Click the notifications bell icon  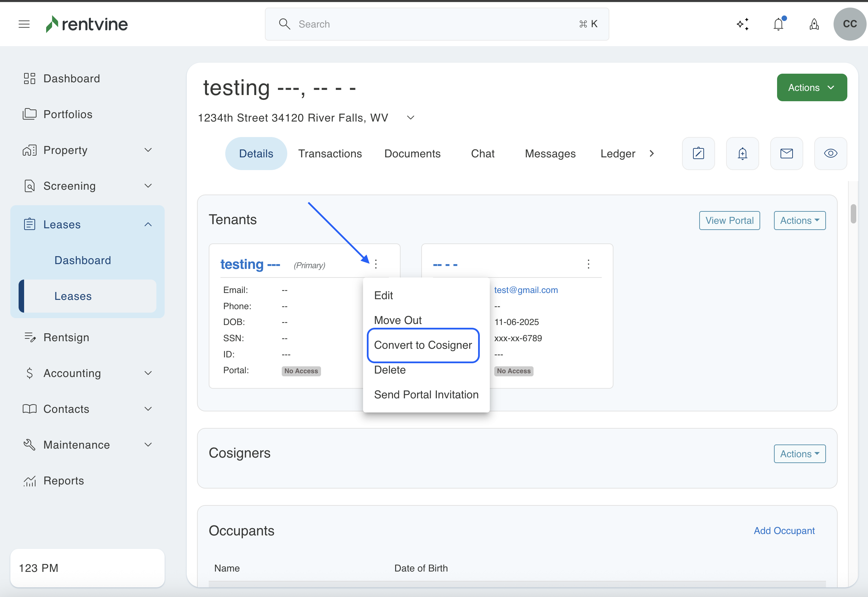(x=778, y=24)
